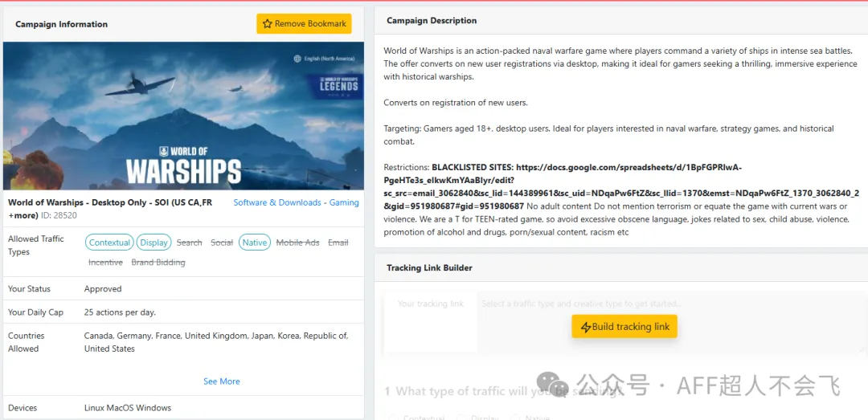Choose the Native radio button option
The image size is (868, 420).
click(x=518, y=418)
